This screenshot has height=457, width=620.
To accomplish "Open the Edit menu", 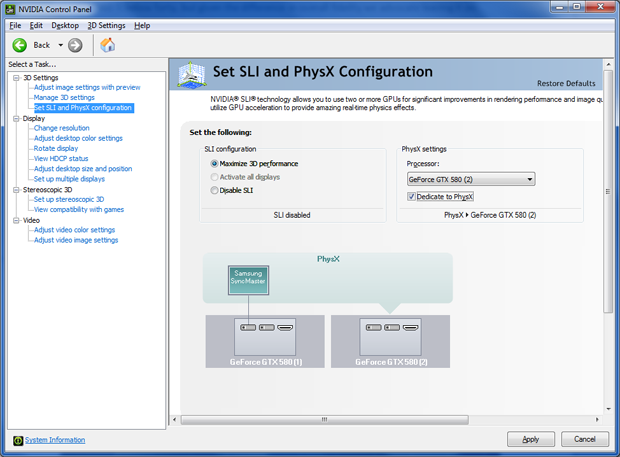I will click(x=36, y=26).
